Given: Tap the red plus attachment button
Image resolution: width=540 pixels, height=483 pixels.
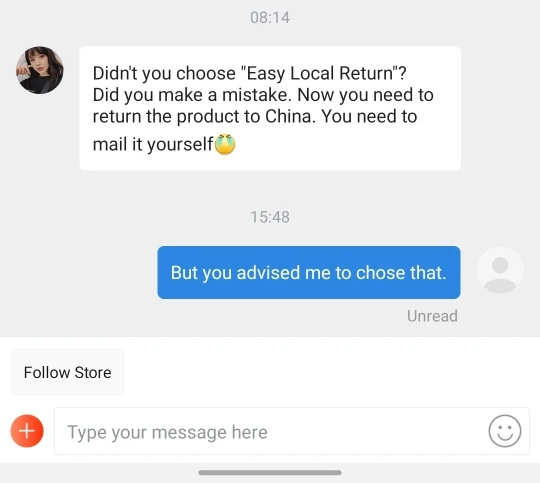Looking at the screenshot, I should tap(27, 431).
